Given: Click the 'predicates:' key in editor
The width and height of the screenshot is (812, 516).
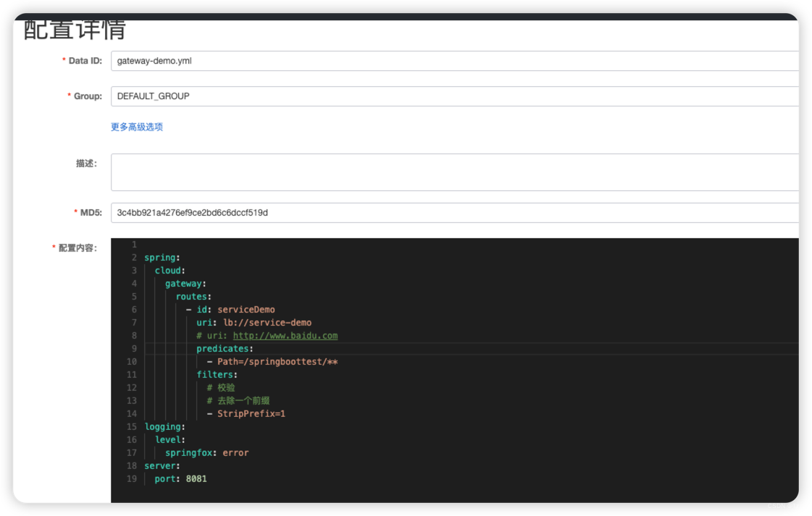Looking at the screenshot, I should point(225,348).
